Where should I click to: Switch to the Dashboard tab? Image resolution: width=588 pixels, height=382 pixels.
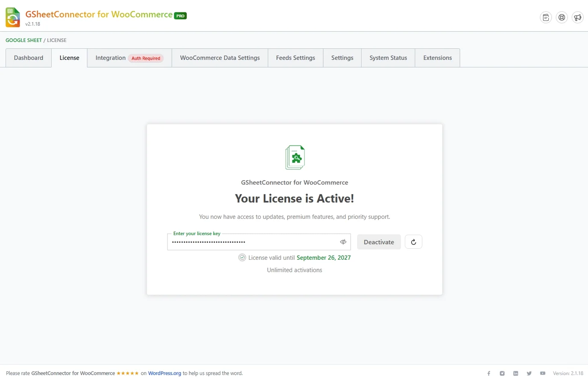[29, 58]
